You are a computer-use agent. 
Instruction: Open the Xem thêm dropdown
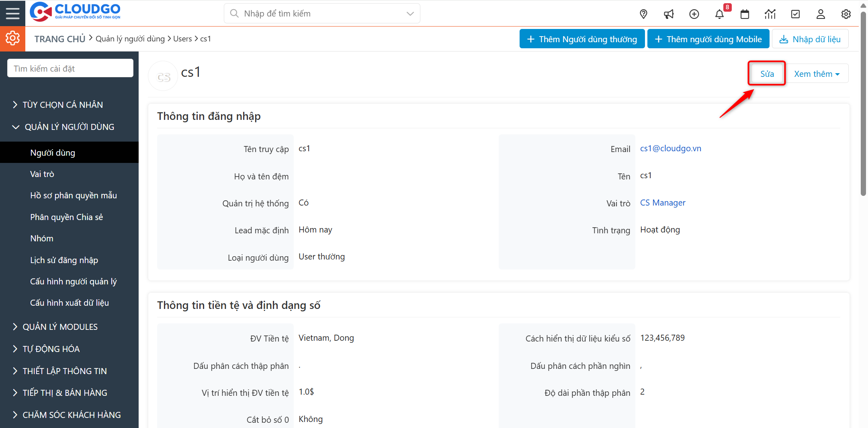817,73
